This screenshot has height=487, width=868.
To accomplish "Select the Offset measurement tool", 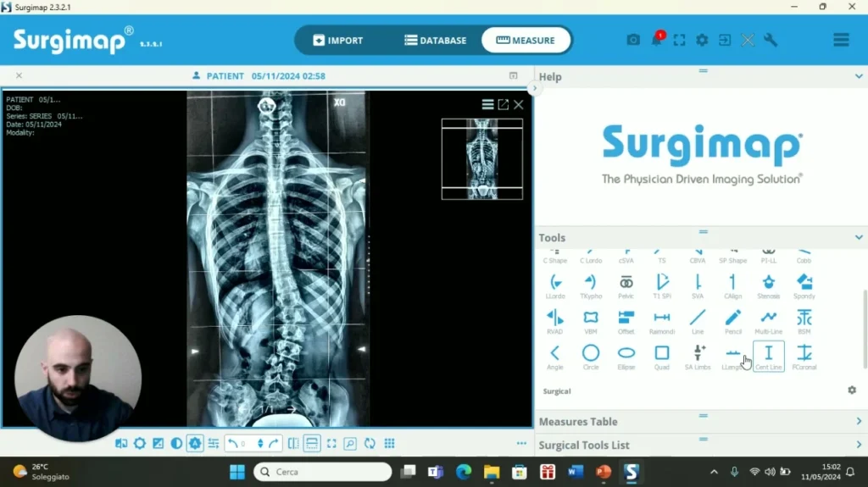I will coord(626,322).
